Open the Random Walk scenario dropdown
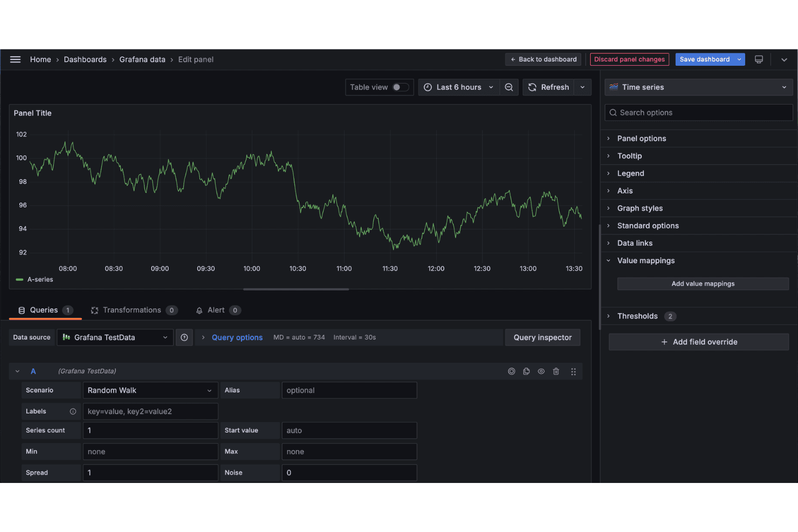The height and width of the screenshot is (532, 798). coord(150,390)
